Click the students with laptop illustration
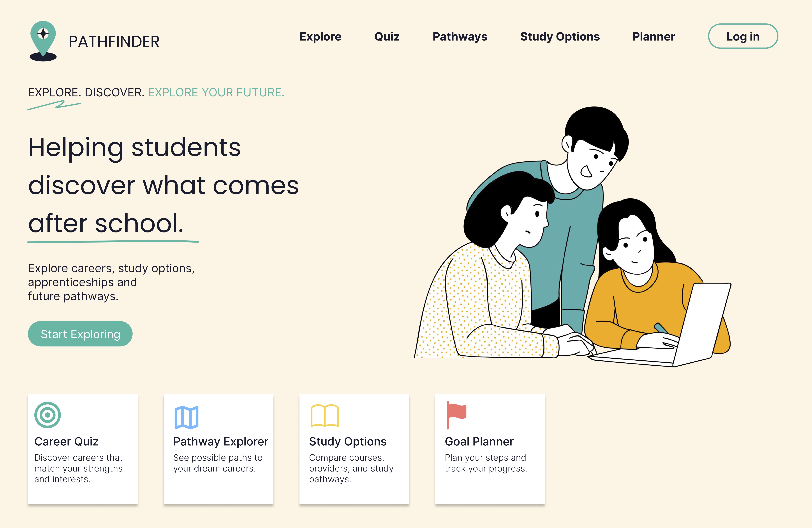Viewport: 812px width, 528px height. [x=572, y=237]
